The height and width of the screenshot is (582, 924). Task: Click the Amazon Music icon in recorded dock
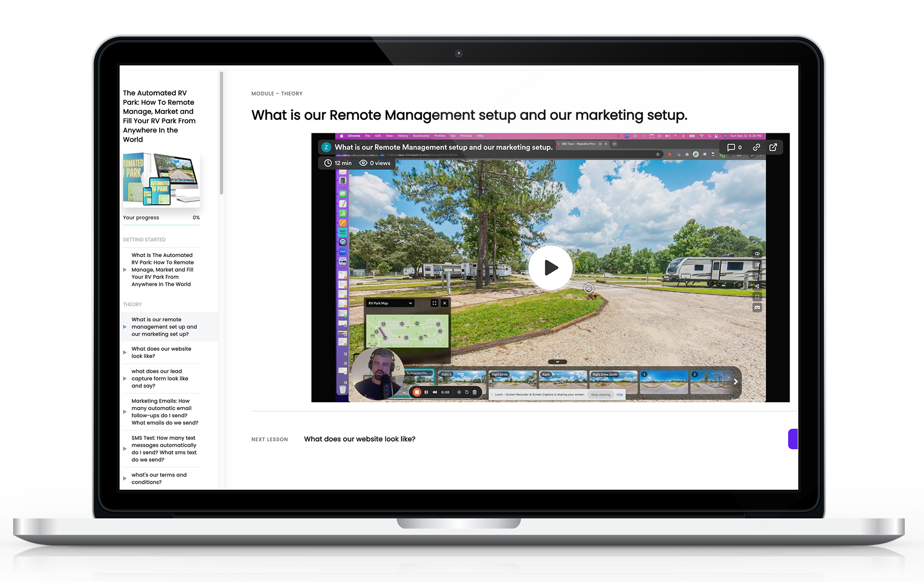coord(343,232)
